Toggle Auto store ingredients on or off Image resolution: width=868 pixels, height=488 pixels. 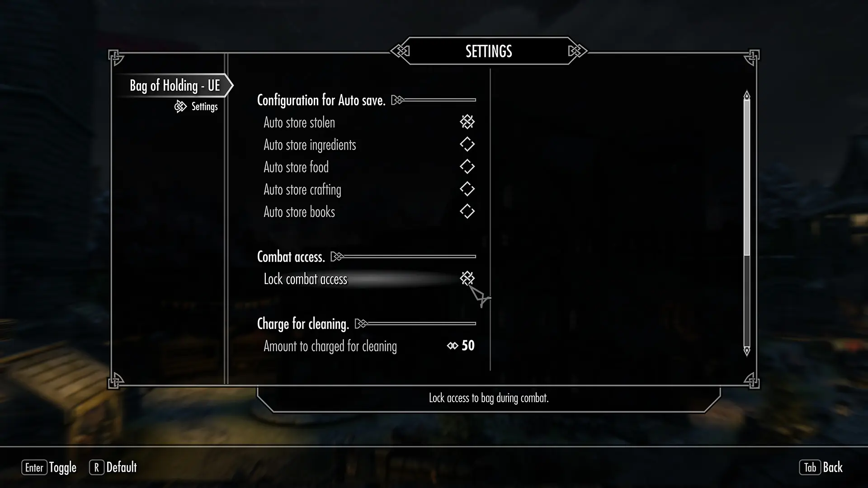click(x=467, y=145)
